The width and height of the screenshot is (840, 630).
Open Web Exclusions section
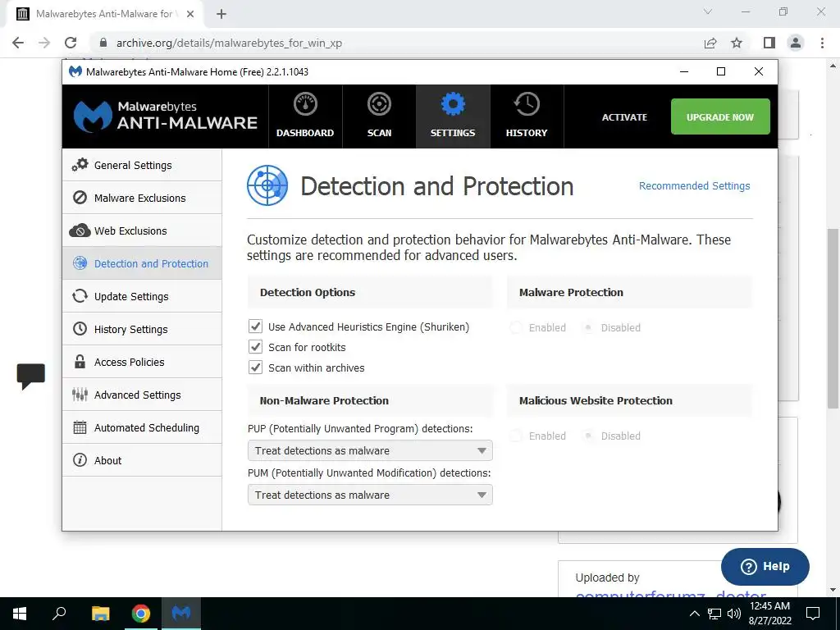coord(142,231)
